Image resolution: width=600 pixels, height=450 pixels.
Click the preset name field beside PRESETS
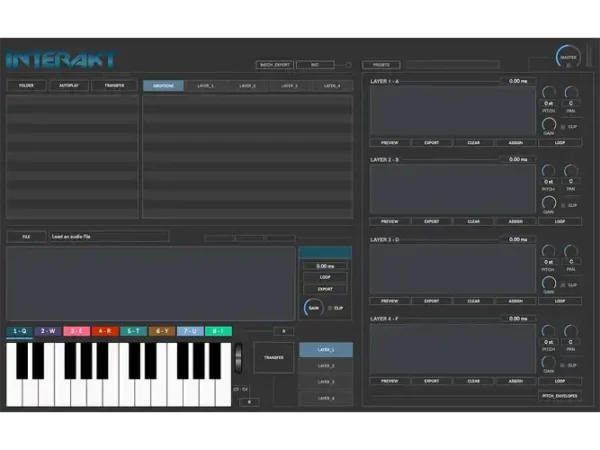point(453,65)
